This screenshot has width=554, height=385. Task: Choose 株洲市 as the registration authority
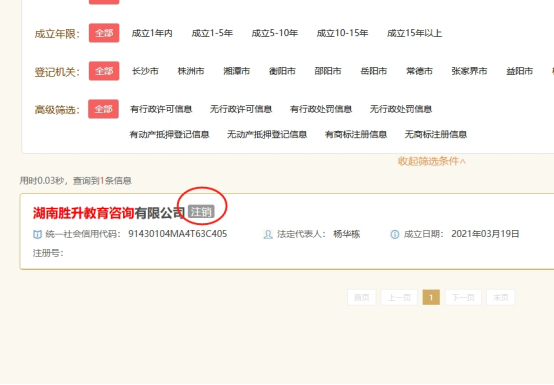[191, 71]
